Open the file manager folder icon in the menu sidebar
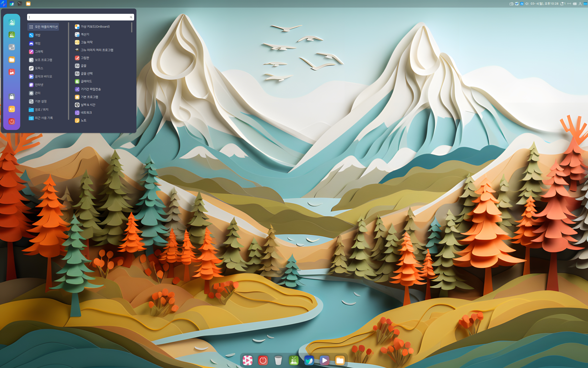Screen dimensions: 588x368 [12, 60]
